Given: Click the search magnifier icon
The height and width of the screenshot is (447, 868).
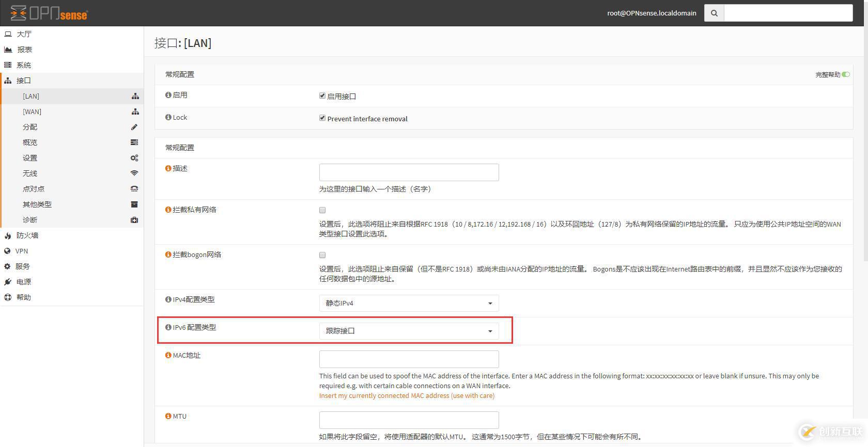Looking at the screenshot, I should pos(714,13).
